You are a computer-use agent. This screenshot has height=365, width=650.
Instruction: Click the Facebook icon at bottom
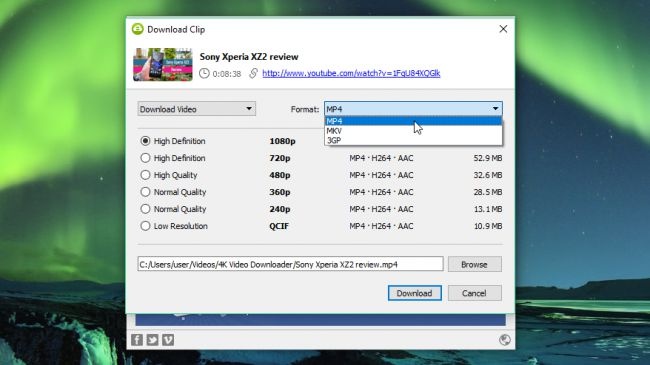point(137,340)
